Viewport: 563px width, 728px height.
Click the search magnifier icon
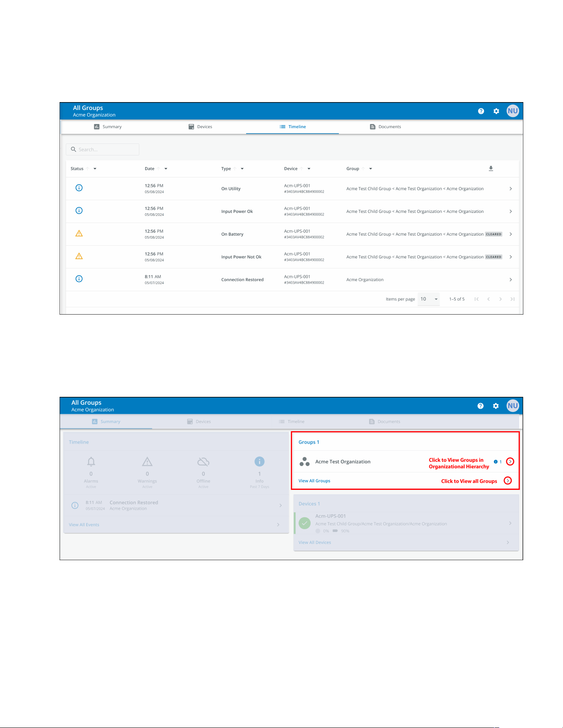[x=74, y=149]
